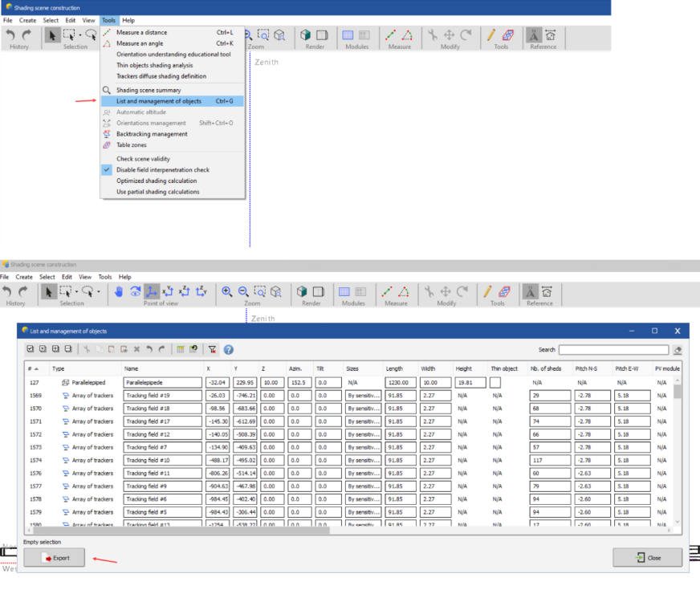Expand the lasso selection tool dropdown
The width and height of the screenshot is (700, 602).
tap(98, 292)
